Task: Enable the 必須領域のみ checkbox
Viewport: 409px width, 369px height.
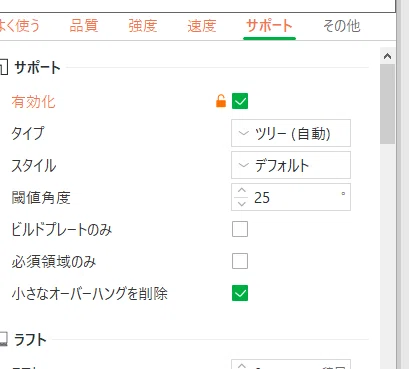Action: [x=240, y=261]
